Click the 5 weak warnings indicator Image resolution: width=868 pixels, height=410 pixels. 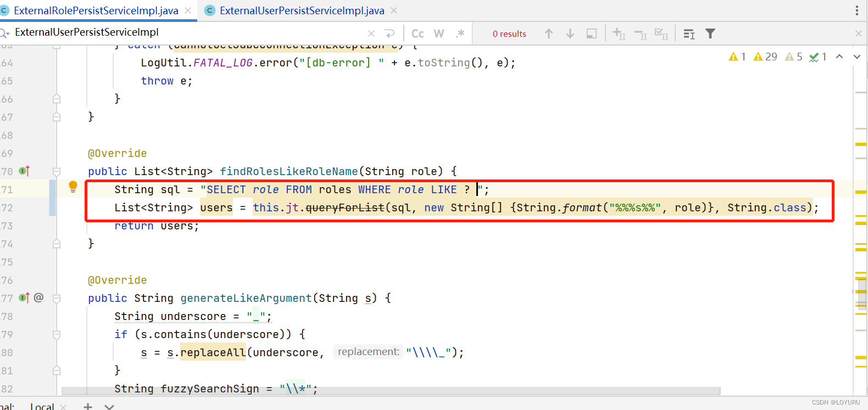tap(794, 57)
